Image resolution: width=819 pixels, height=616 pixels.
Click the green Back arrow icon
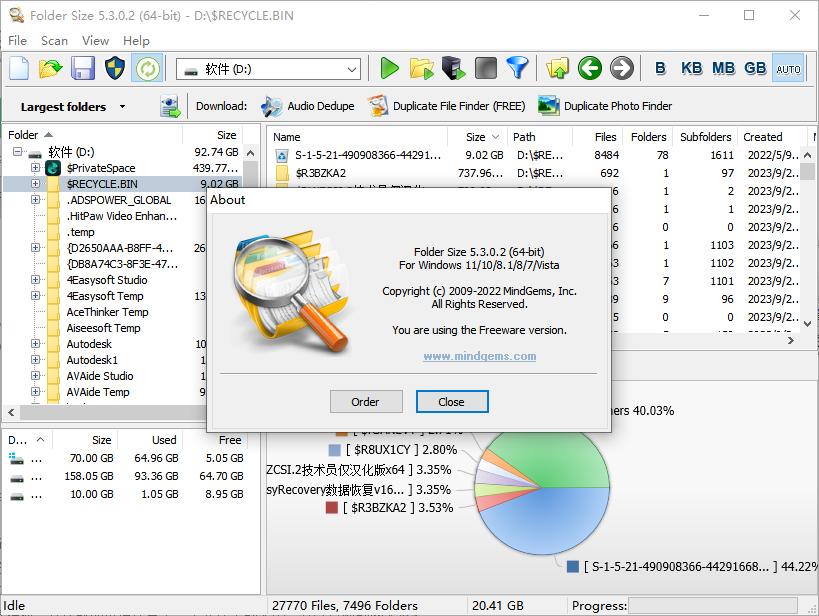(x=590, y=68)
